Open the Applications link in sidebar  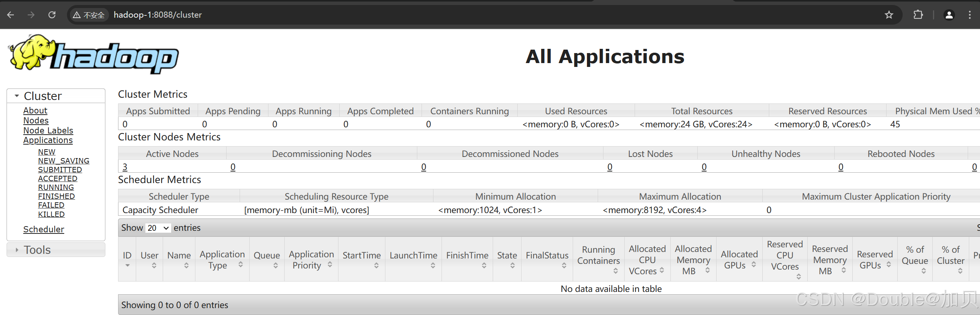[48, 140]
